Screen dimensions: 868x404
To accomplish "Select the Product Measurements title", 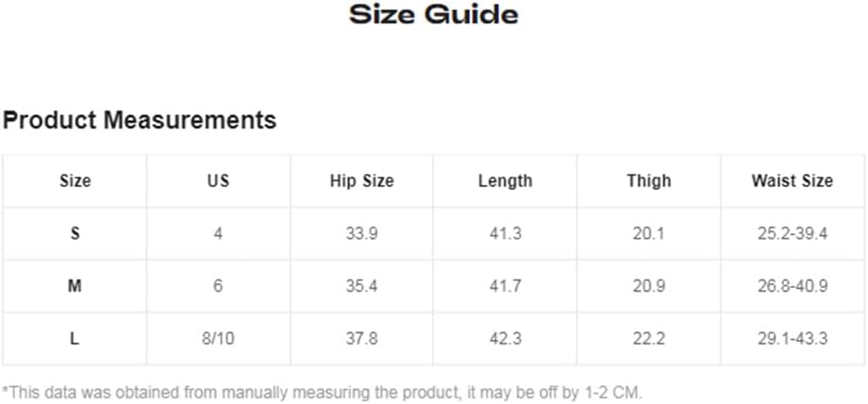I will [x=140, y=120].
